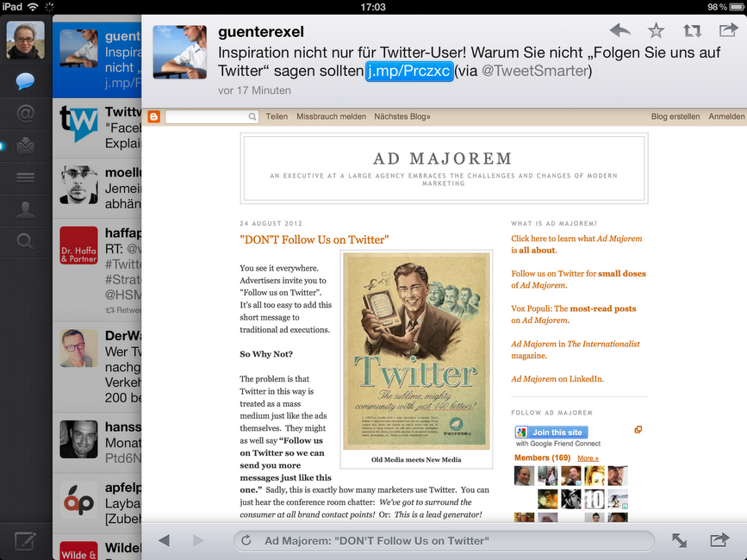Reload the Ad Majorem page

(246, 540)
